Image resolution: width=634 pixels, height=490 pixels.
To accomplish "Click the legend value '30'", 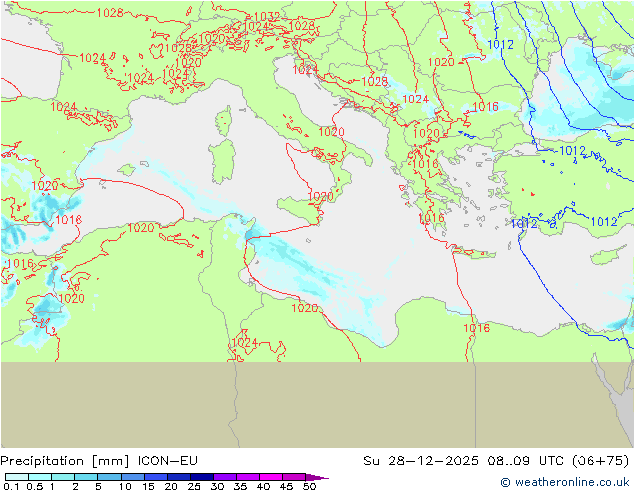I will point(217,486).
